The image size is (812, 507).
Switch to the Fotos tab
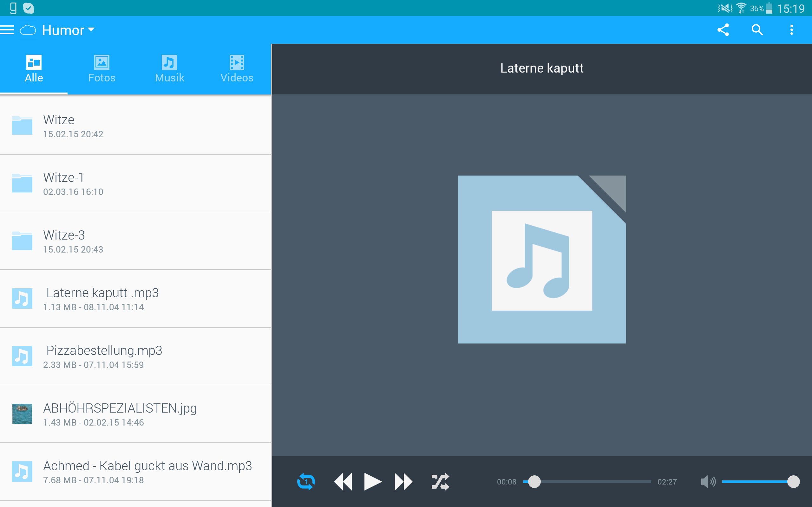[x=102, y=69]
